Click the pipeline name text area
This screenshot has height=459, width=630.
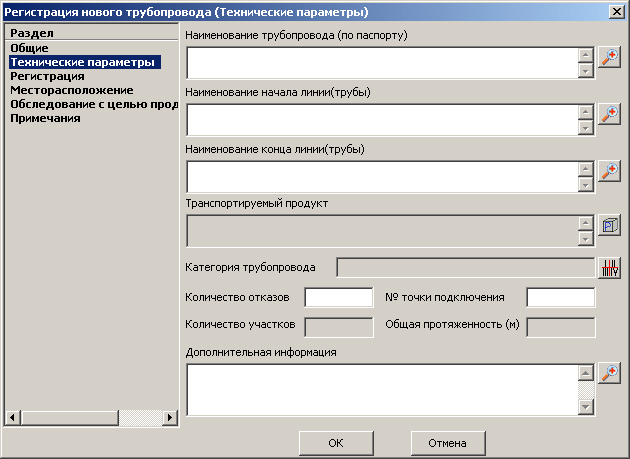coord(382,62)
